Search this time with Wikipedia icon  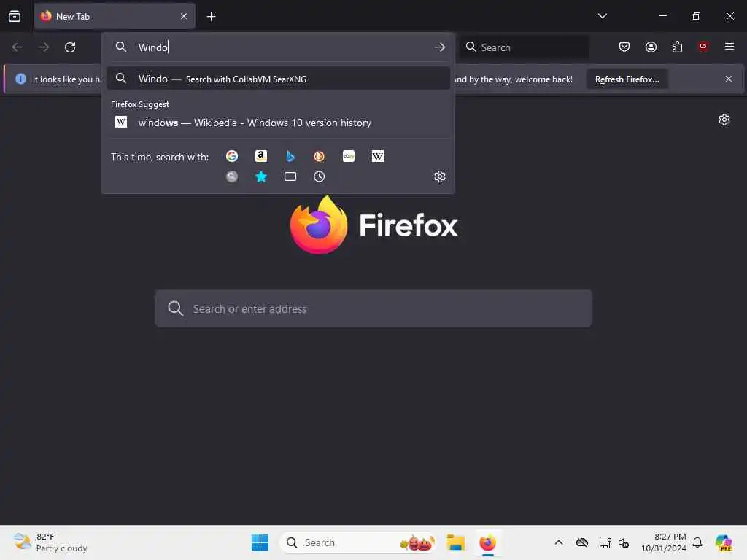[378, 156]
